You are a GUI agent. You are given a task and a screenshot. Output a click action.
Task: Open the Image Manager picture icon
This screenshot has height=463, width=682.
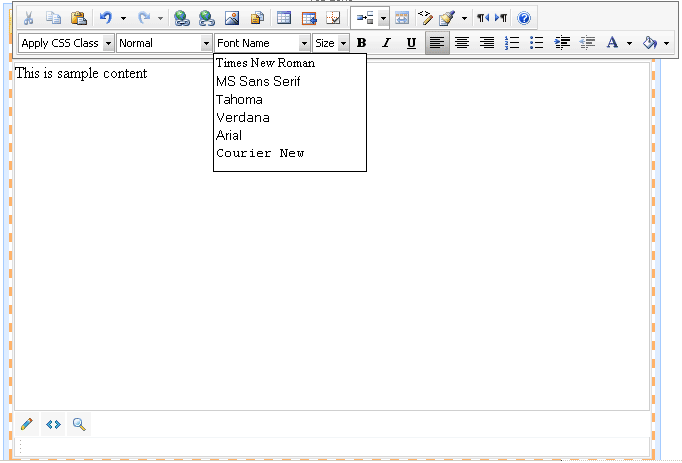tap(232, 18)
